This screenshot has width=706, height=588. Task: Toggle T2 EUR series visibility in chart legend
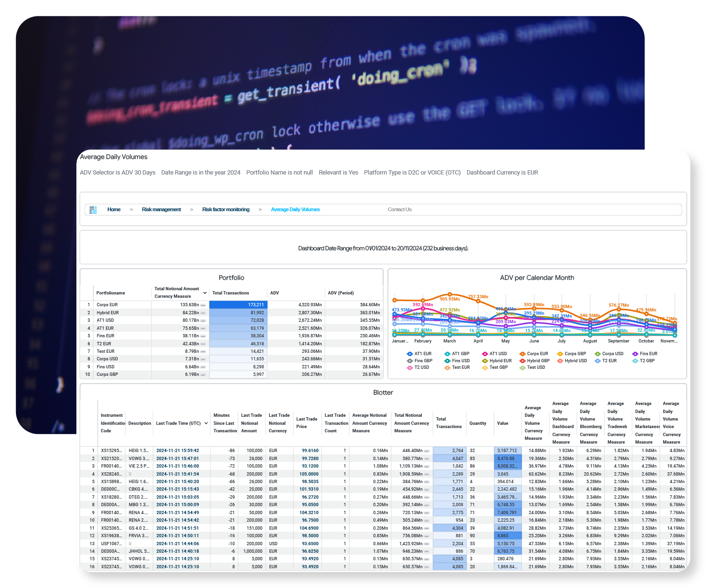[597, 360]
